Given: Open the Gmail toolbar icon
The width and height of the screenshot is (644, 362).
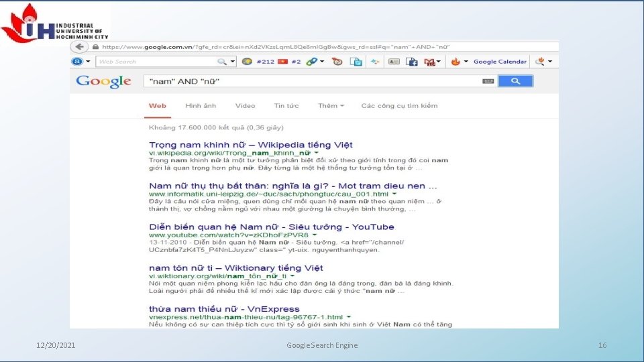Looking at the screenshot, I should click(x=429, y=62).
